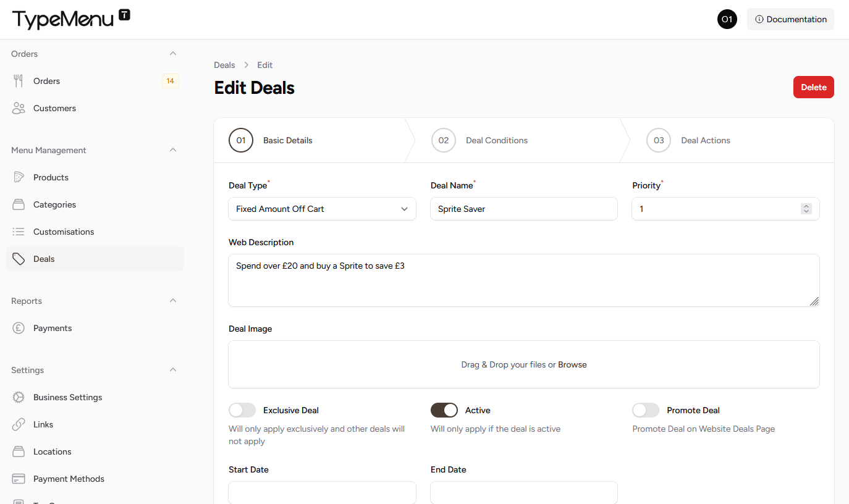Collapse the Menu Management section
The height and width of the screenshot is (504, 849).
tap(173, 149)
